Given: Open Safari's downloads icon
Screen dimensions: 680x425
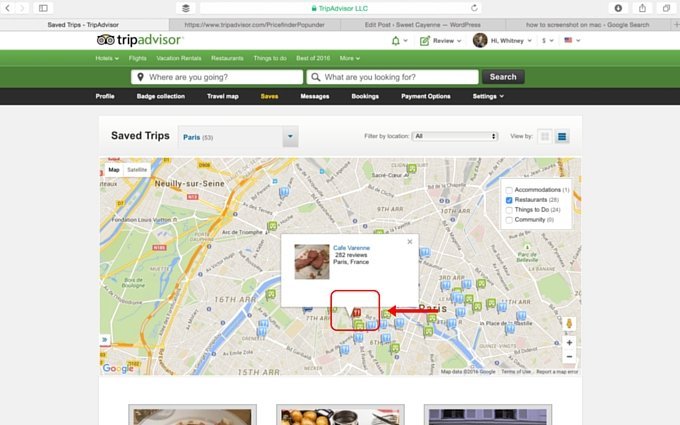Looking at the screenshot, I should click(x=618, y=8).
